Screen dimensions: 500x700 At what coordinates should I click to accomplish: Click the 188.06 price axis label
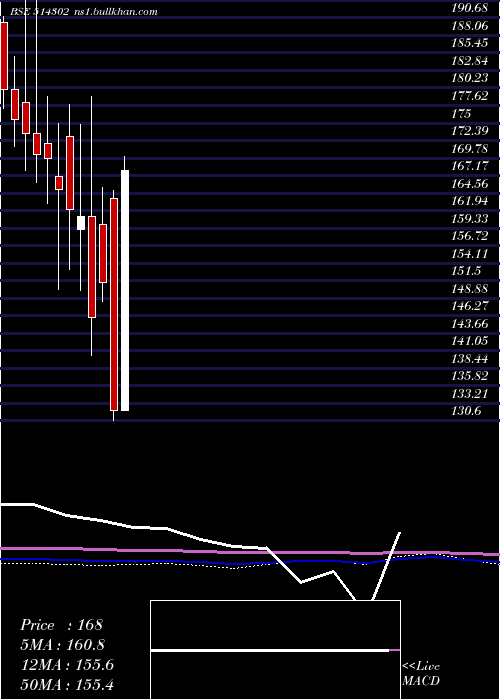tap(470, 26)
